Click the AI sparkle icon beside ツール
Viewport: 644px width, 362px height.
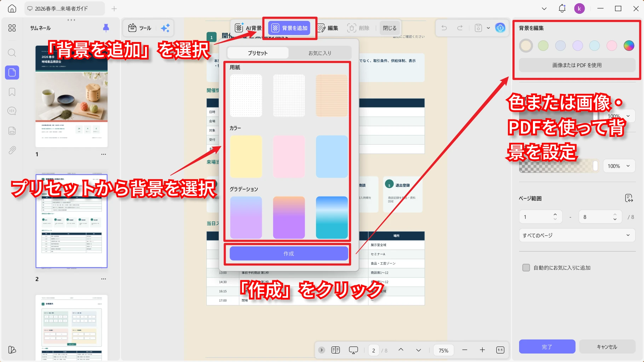(165, 28)
